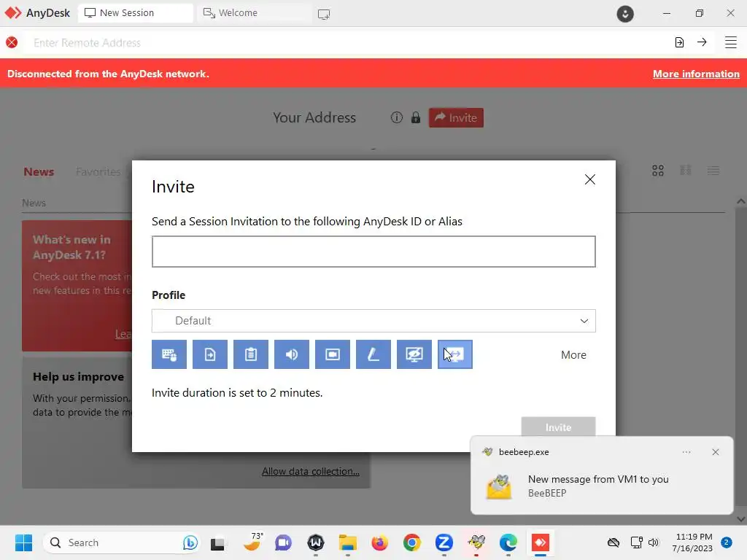Image resolution: width=747 pixels, height=560 pixels.
Task: Toggle whiteboard drawing permission
Action: pos(373,354)
